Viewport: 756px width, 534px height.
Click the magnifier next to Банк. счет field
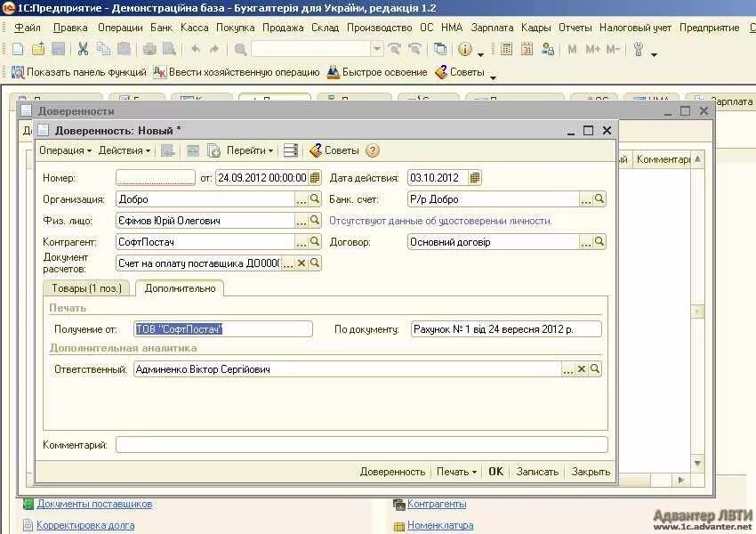coord(599,198)
